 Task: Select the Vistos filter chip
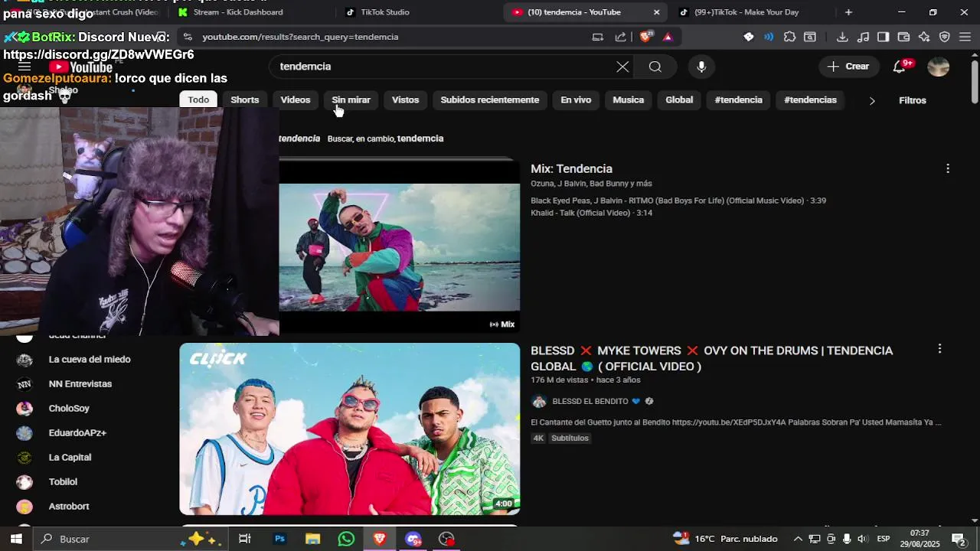click(406, 100)
